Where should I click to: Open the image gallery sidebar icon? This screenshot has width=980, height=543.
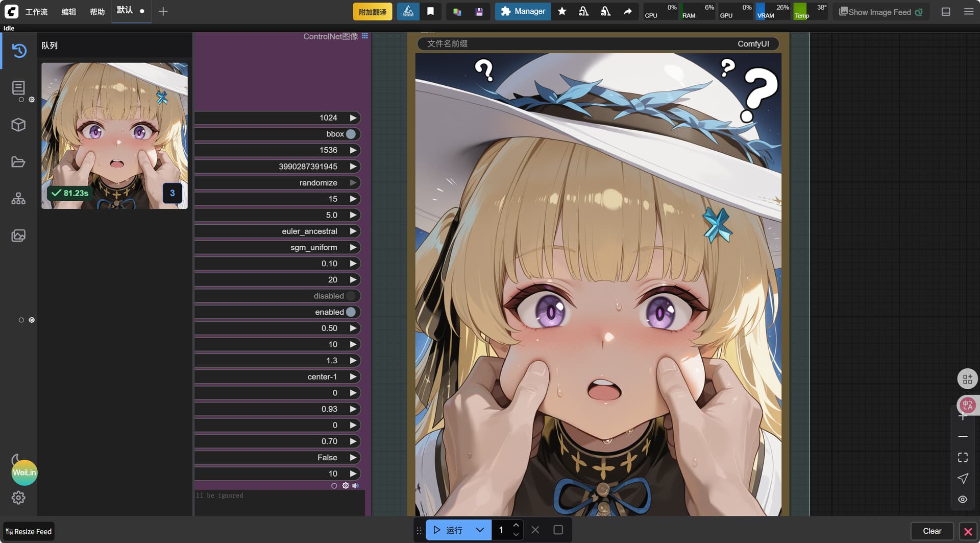18,235
